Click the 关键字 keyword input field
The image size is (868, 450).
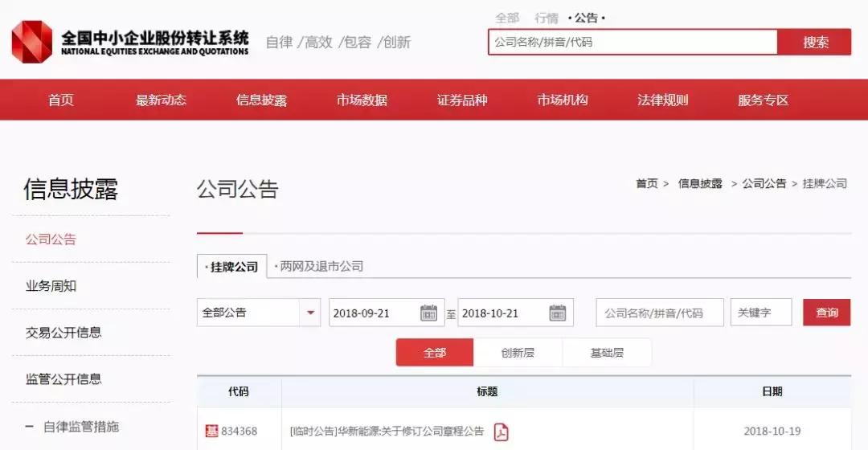[x=761, y=313]
